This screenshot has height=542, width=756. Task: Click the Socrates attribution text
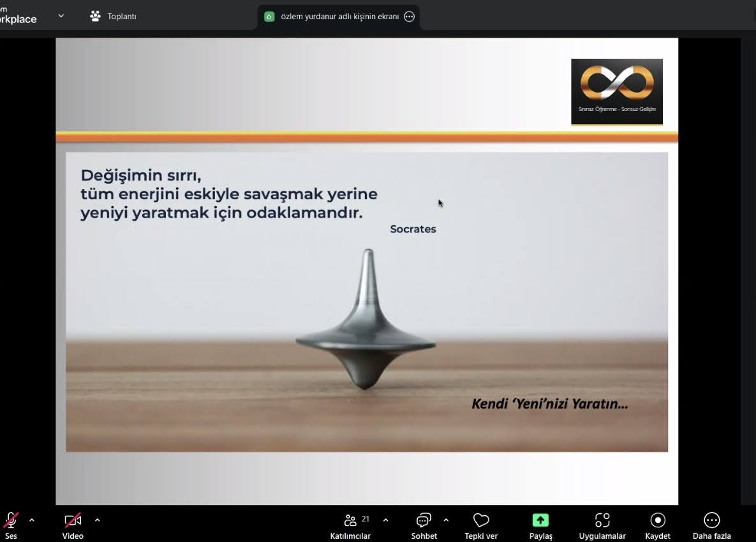pyautogui.click(x=413, y=229)
